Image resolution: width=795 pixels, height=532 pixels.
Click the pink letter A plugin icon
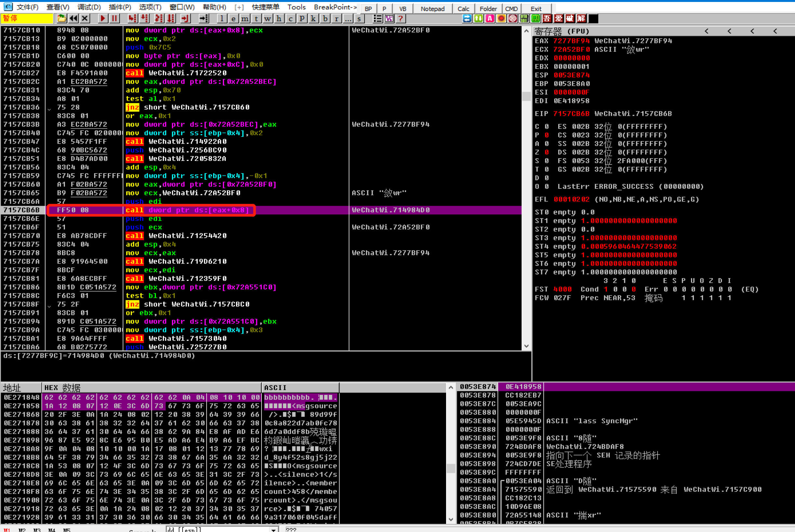490,19
